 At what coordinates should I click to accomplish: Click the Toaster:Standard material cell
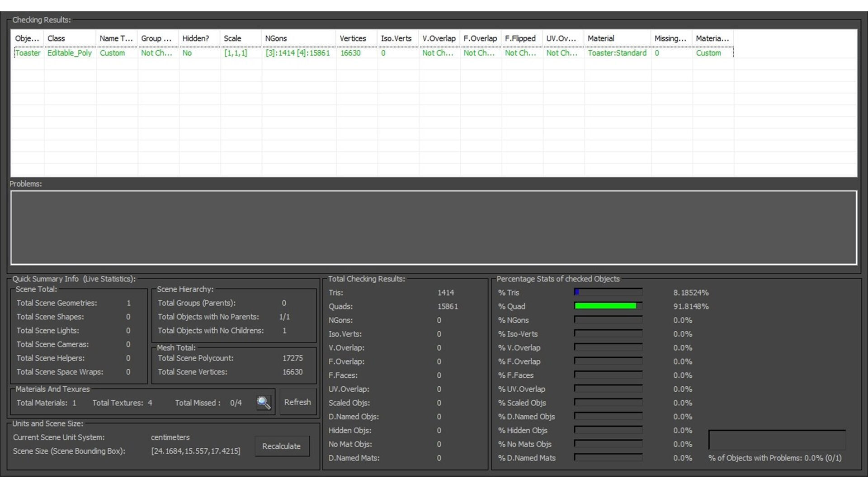coord(617,53)
